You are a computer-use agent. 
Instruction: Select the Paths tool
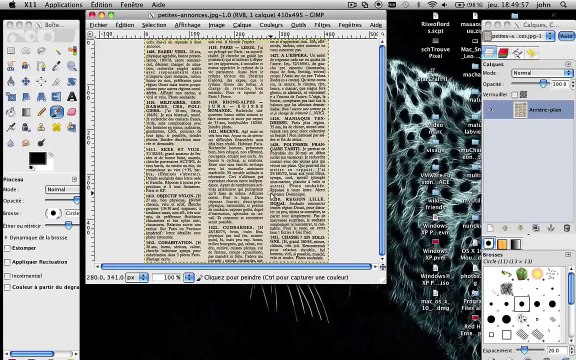pos(26,66)
